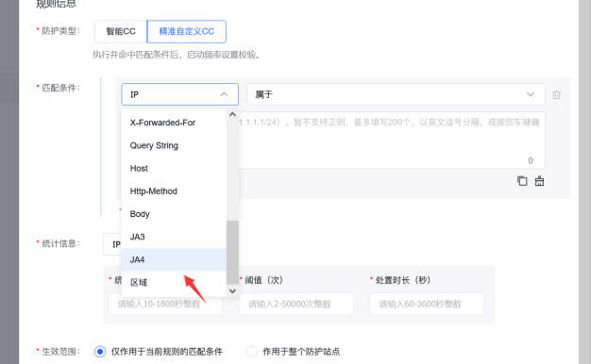Focus the 阈值 threshold count input field
The width and height of the screenshot is (591, 364).
[x=296, y=304]
